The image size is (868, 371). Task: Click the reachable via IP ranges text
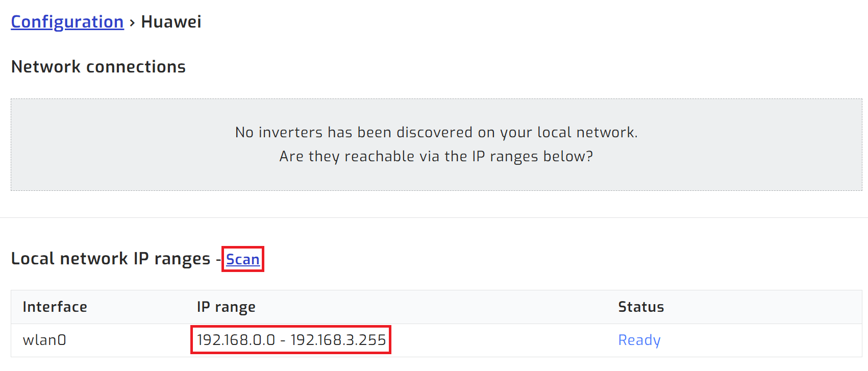point(435,156)
